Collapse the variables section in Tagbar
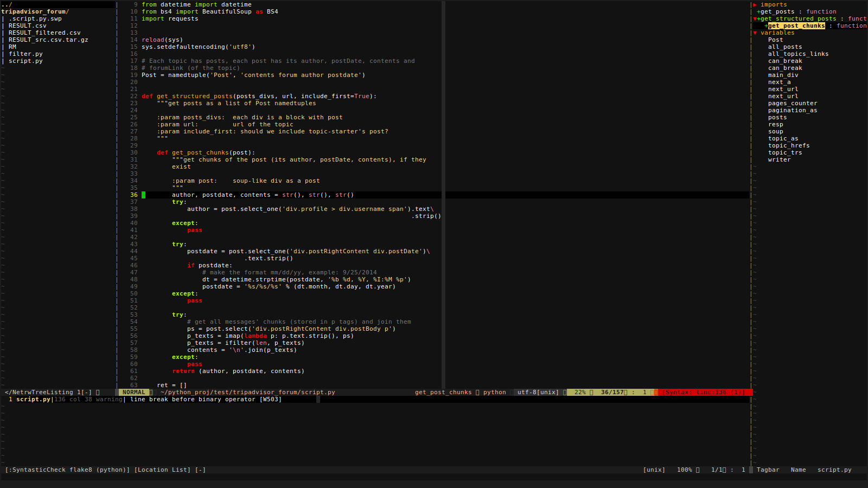The width and height of the screenshot is (868, 488). [x=755, y=33]
